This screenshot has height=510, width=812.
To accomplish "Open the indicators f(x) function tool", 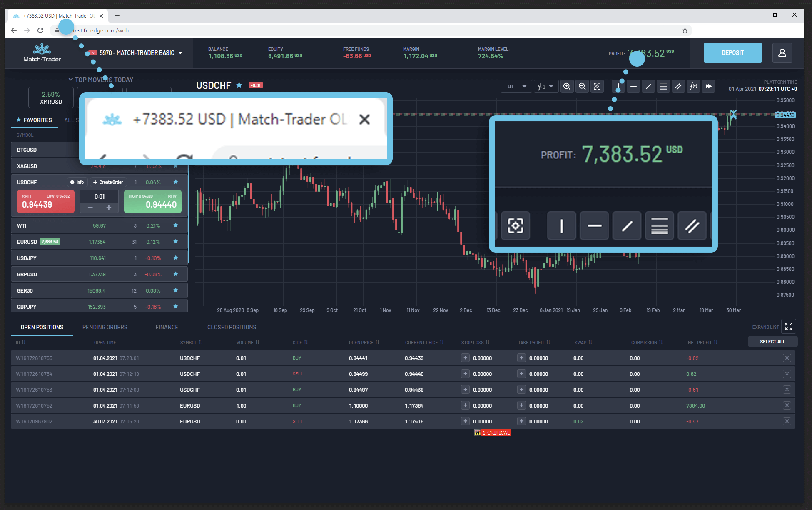I will (x=693, y=86).
